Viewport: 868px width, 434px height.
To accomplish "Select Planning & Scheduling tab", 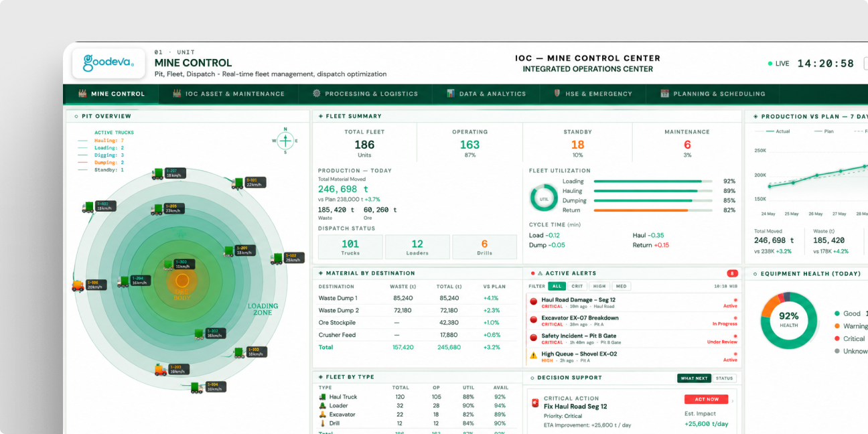I will (713, 94).
